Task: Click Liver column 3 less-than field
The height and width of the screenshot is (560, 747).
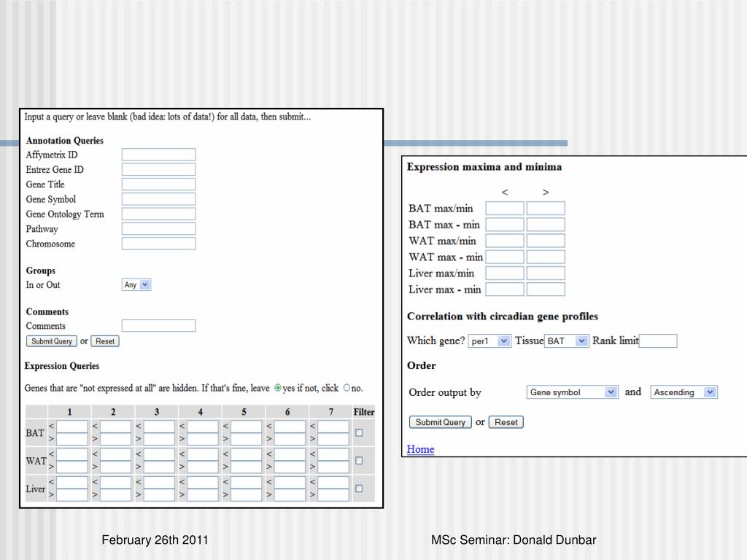Action: (x=159, y=483)
